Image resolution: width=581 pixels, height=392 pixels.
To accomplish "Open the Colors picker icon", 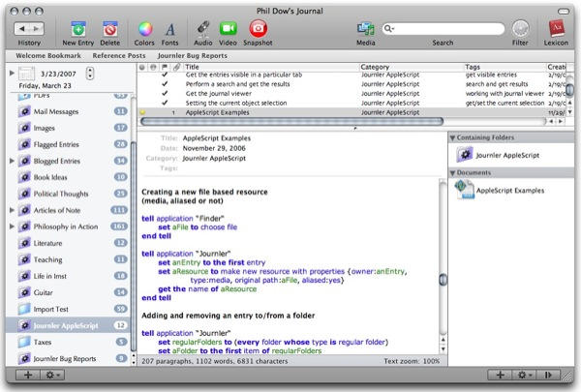I will 145,29.
